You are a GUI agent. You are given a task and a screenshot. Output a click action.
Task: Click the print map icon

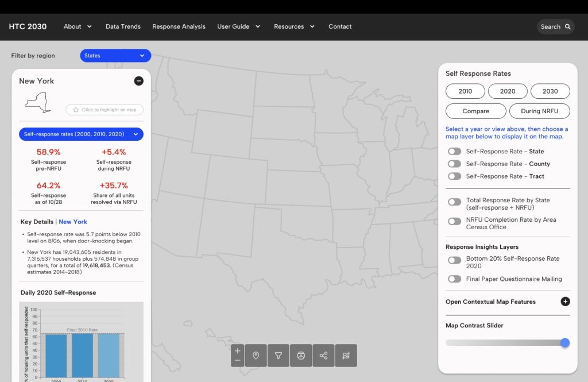tap(301, 356)
